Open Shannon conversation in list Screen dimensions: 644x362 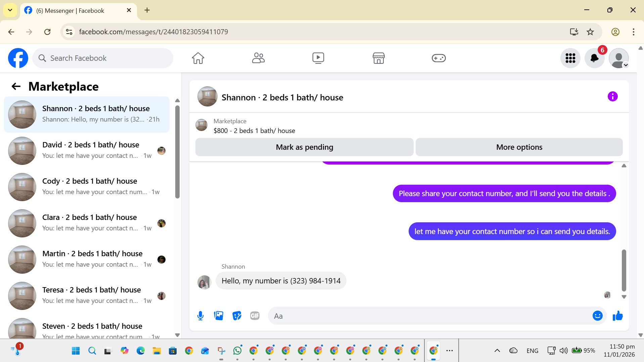[87, 115]
